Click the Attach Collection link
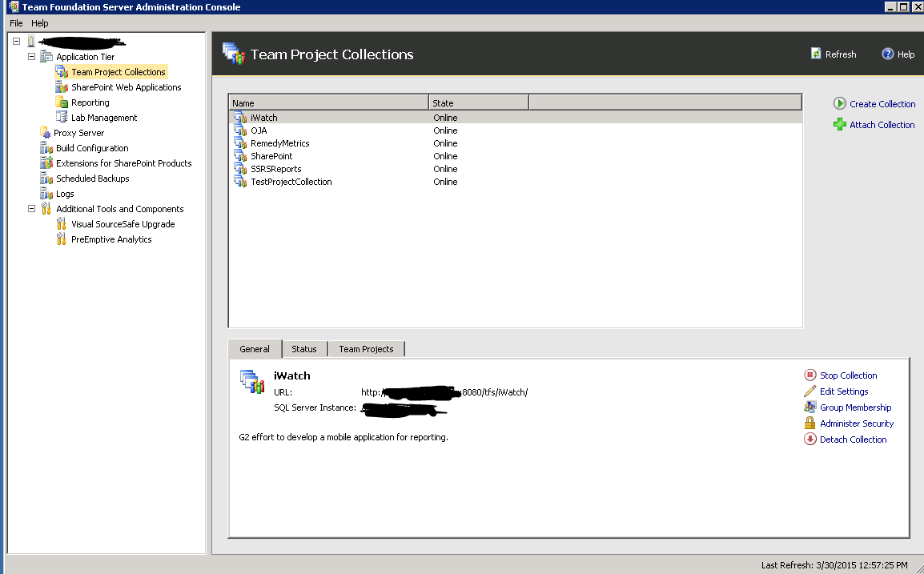 [x=882, y=124]
